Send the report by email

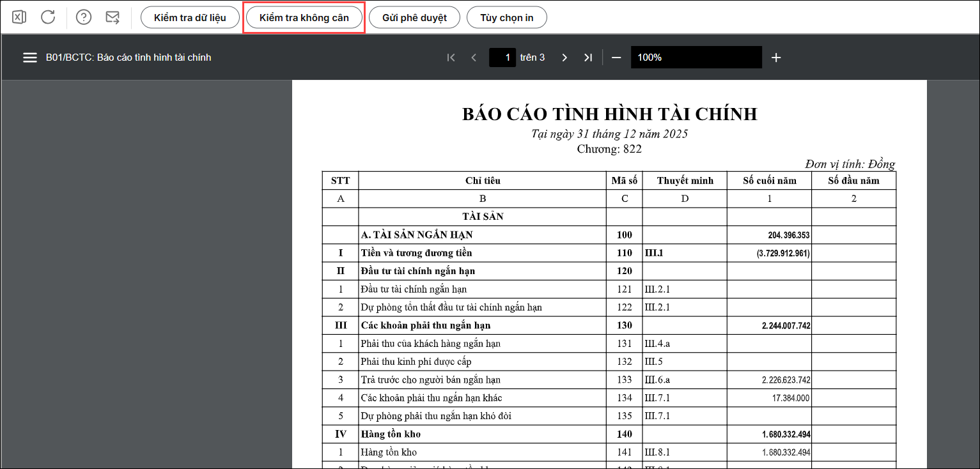(113, 17)
